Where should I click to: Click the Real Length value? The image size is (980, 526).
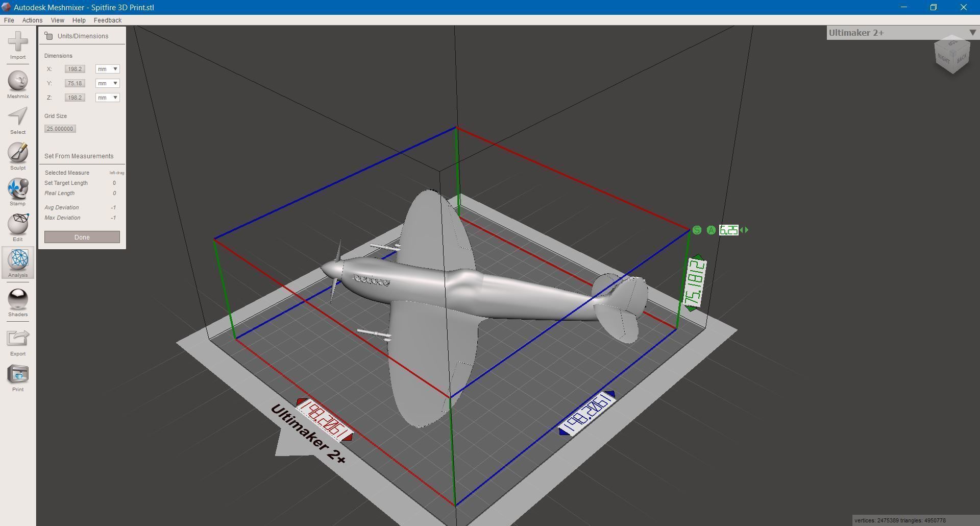click(x=114, y=193)
